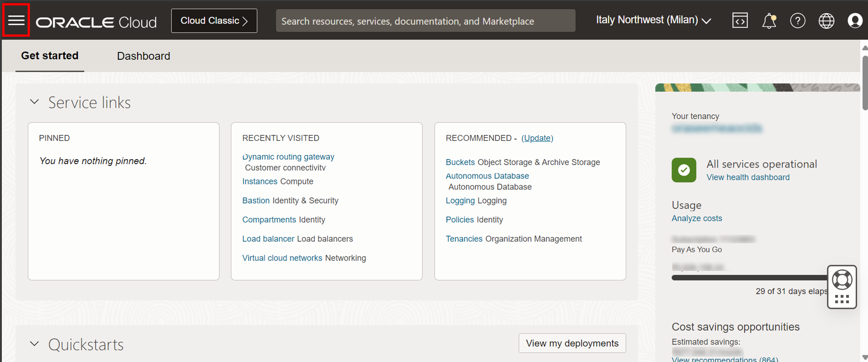The height and width of the screenshot is (362, 868).
Task: Click the Update recommended link
Action: (x=537, y=138)
